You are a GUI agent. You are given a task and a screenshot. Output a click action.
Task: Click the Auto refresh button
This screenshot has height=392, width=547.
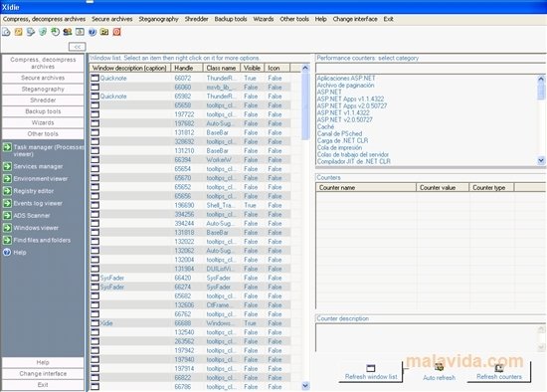tap(439, 372)
